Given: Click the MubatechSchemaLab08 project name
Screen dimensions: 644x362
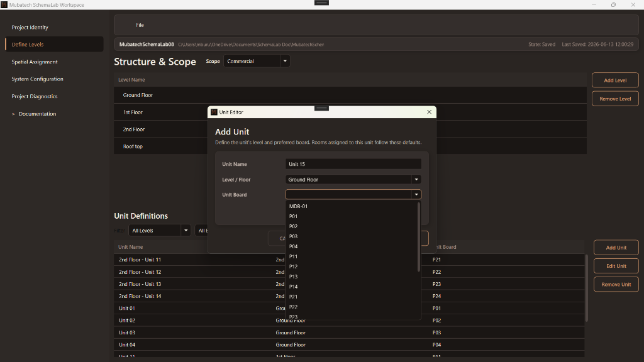Looking at the screenshot, I should (147, 45).
